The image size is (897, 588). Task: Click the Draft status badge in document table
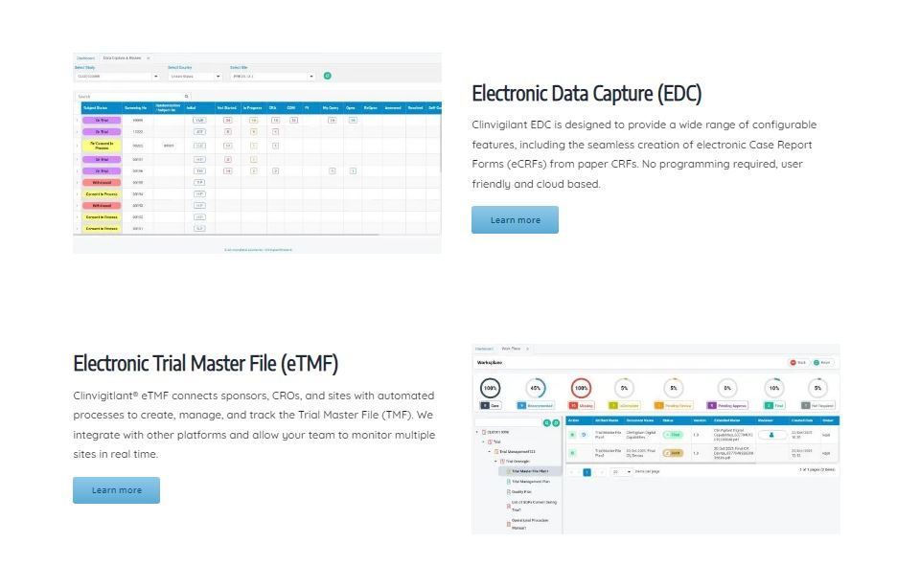tap(673, 453)
